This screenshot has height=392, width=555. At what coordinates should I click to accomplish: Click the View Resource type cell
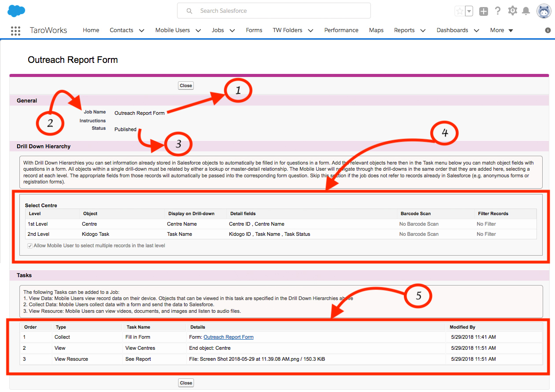point(71,359)
